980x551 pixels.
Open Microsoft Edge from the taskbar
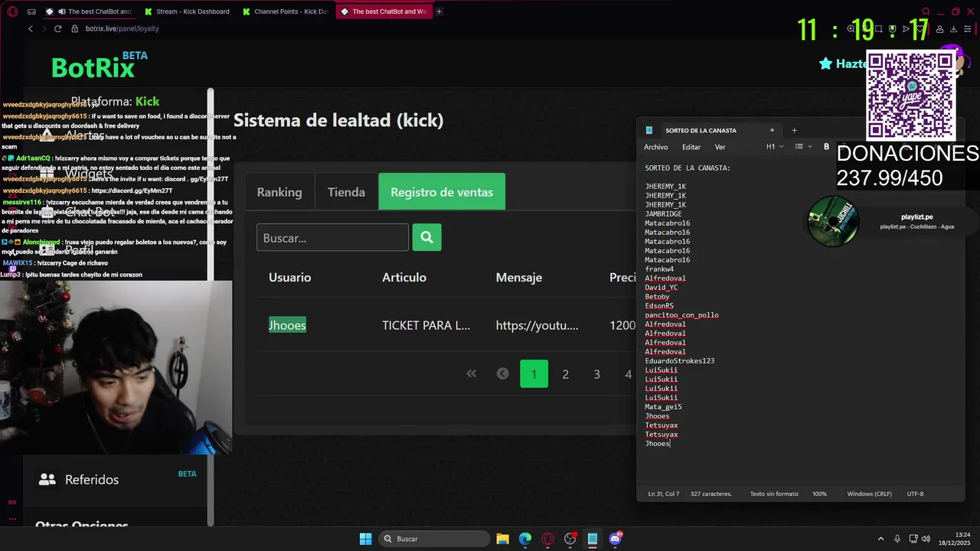click(524, 539)
